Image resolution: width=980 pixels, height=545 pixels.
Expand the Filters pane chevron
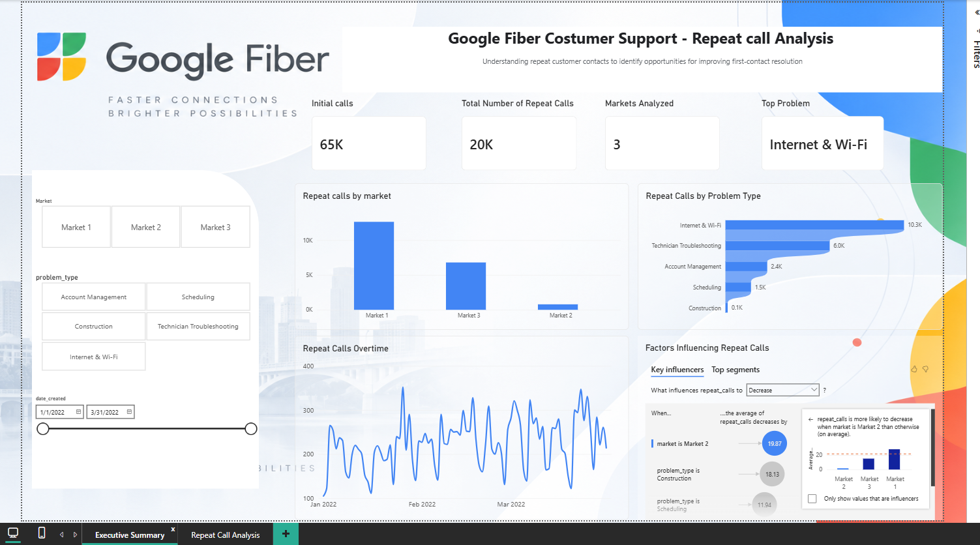tap(976, 12)
